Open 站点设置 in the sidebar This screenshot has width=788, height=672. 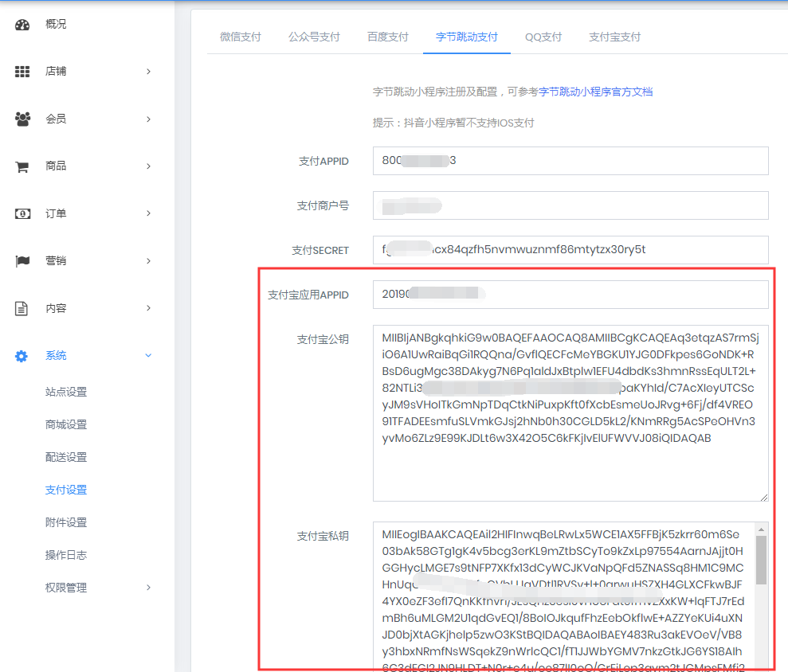click(x=66, y=392)
